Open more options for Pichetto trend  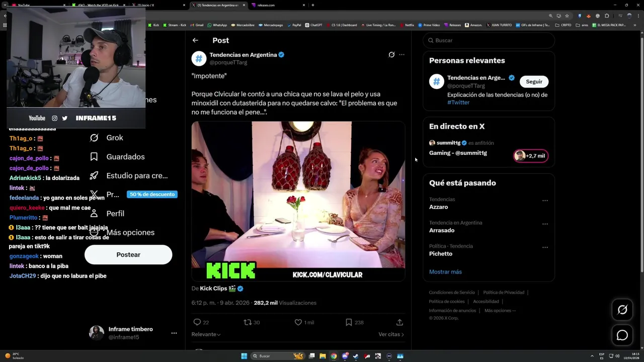tap(545, 247)
